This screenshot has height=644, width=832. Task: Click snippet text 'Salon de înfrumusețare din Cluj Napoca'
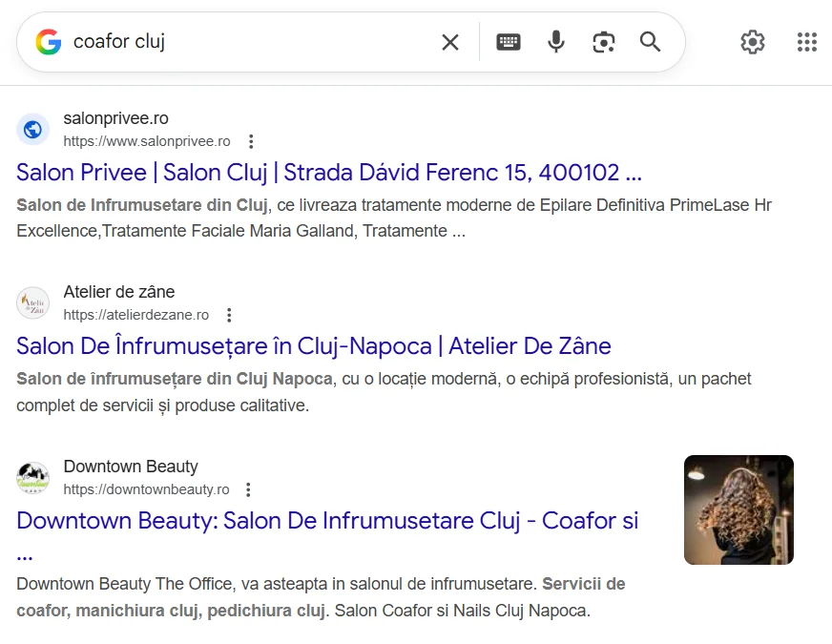[175, 379]
